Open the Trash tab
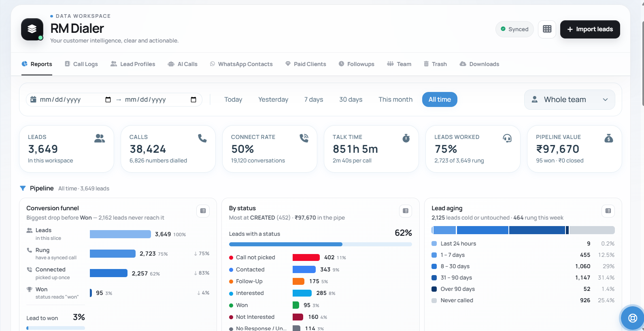644x331 pixels. [435, 64]
